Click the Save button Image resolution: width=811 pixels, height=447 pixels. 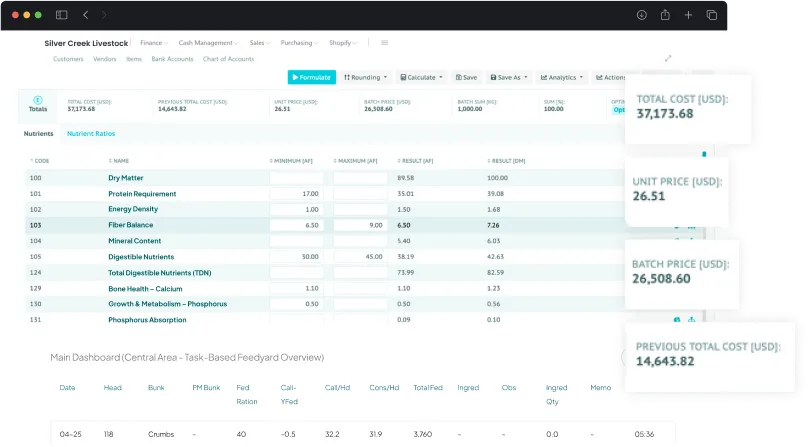467,77
